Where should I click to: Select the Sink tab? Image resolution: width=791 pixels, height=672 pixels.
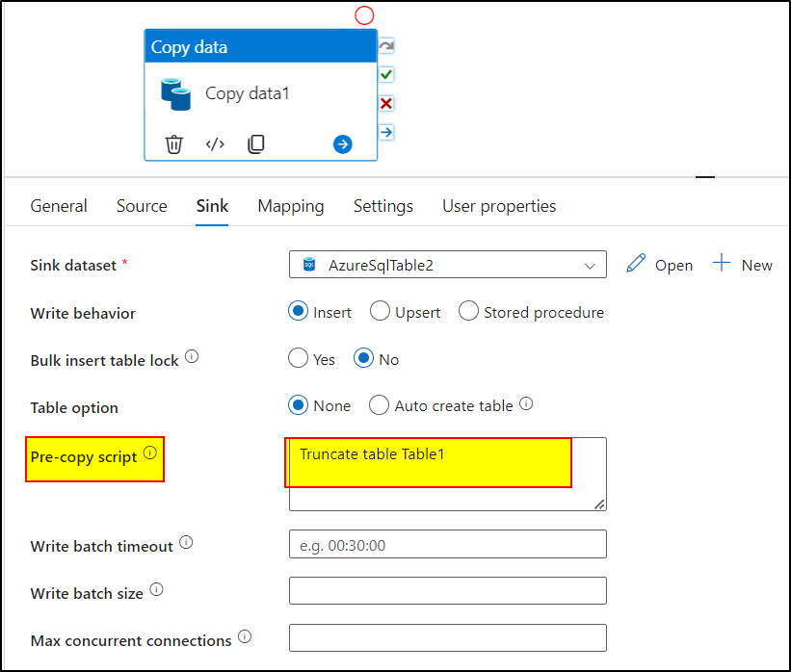coord(212,206)
